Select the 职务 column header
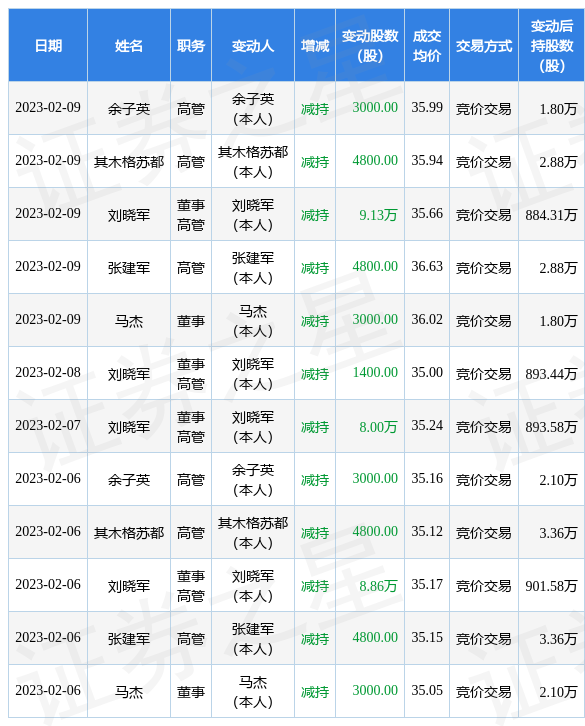The image size is (585, 726). click(x=191, y=45)
